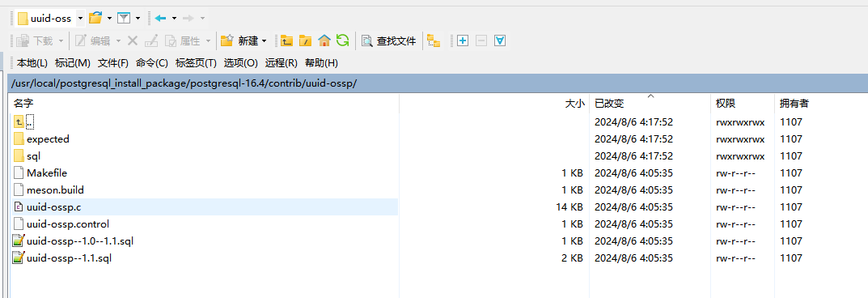This screenshot has width=868, height=298.
Task: Expand the 下载 dropdown arrow
Action: tap(61, 40)
